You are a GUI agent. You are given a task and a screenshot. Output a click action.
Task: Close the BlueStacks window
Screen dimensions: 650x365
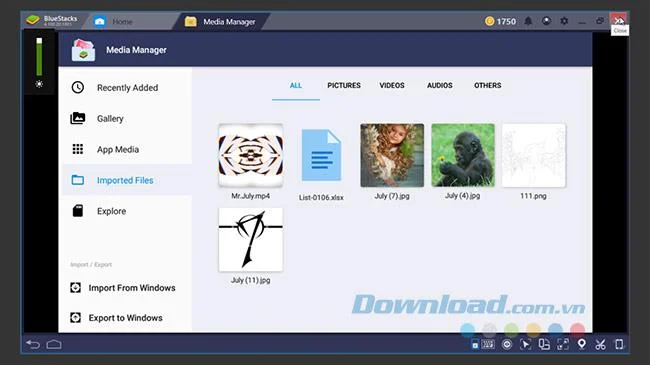[x=618, y=20]
